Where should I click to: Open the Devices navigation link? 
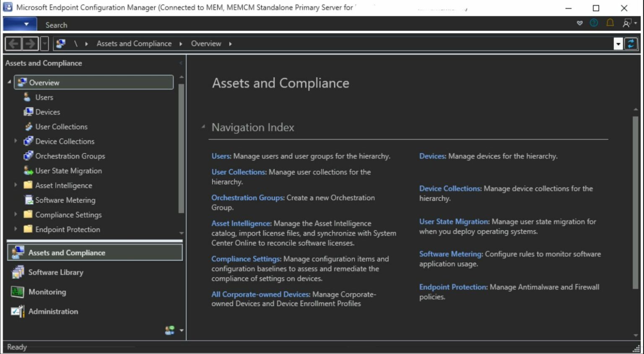pos(433,156)
